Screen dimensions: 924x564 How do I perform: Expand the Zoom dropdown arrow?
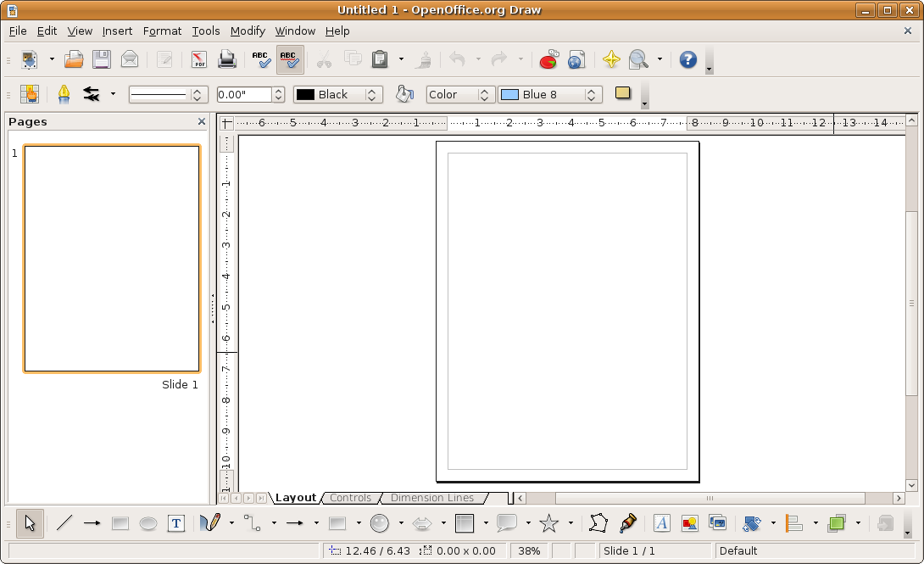tap(660, 59)
